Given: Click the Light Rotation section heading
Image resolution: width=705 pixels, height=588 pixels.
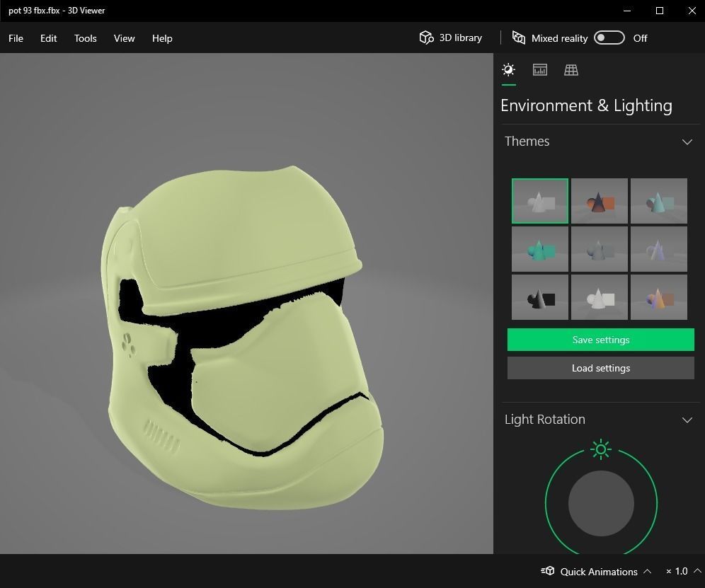Looking at the screenshot, I should (x=545, y=420).
